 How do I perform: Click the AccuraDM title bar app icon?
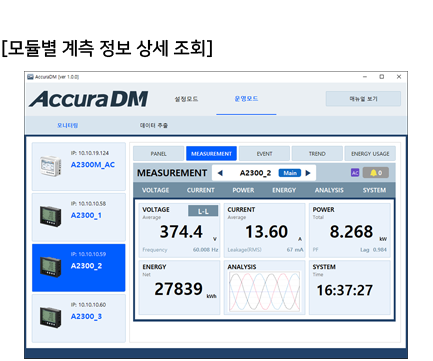pyautogui.click(x=30, y=77)
